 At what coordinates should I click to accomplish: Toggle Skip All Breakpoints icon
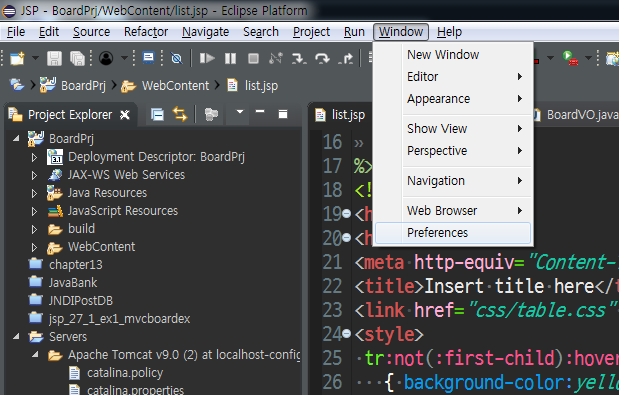click(x=176, y=58)
